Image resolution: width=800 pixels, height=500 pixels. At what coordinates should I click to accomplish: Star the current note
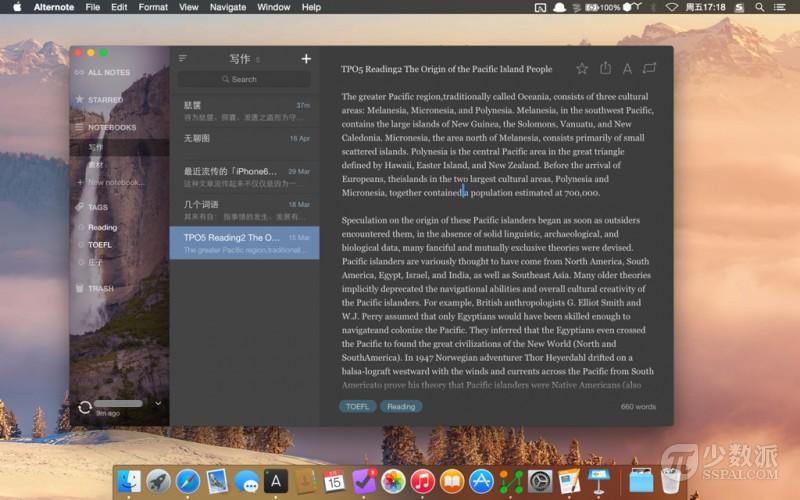pos(582,69)
